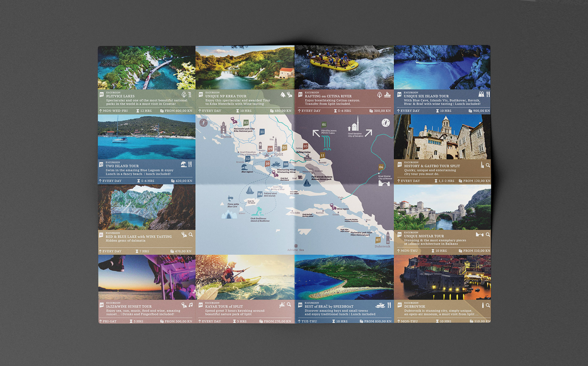Viewport: 588px width, 366px height.
Task: Click the 'Split' city label on map
Action: 278,154
